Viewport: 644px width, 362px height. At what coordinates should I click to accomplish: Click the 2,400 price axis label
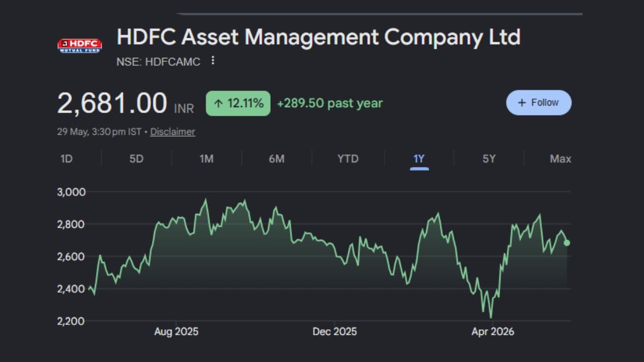click(x=71, y=289)
